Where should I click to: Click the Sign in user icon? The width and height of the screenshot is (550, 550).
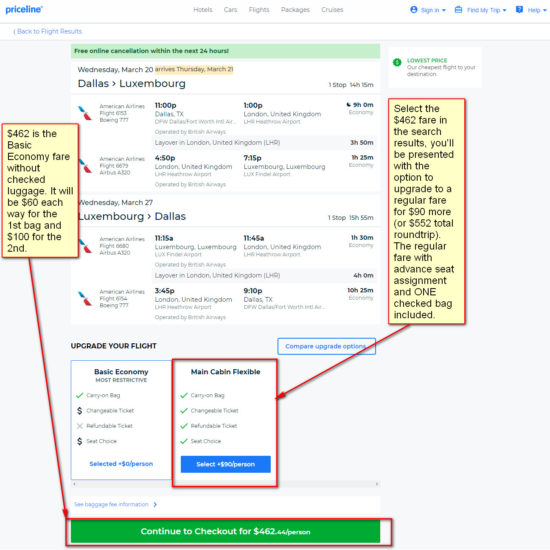[414, 9]
